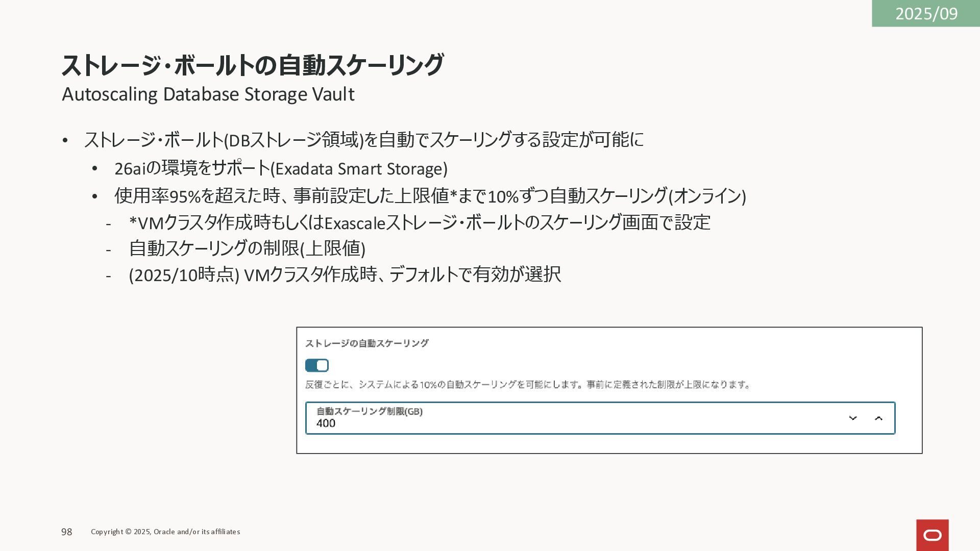The height and width of the screenshot is (551, 980).
Task: Click the (2025/10時点) default enabled note
Action: [x=345, y=274]
